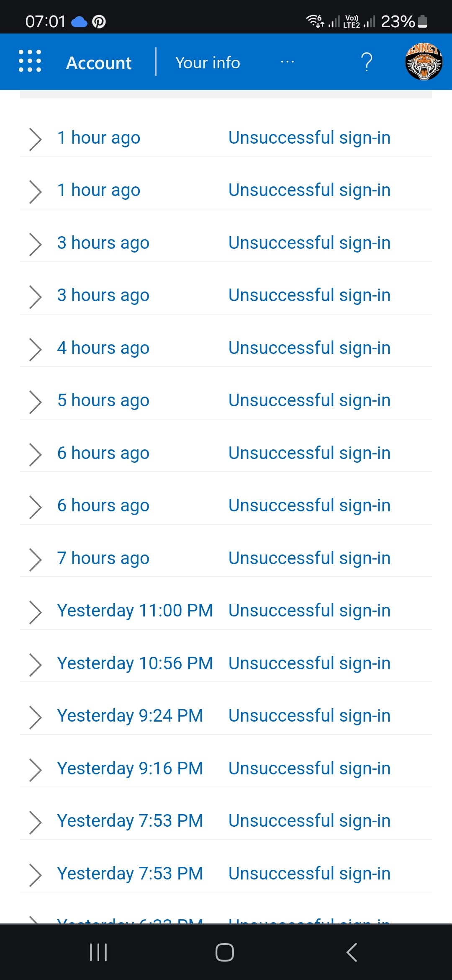452x980 pixels.
Task: Tap the Android recent apps button
Action: (x=98, y=952)
